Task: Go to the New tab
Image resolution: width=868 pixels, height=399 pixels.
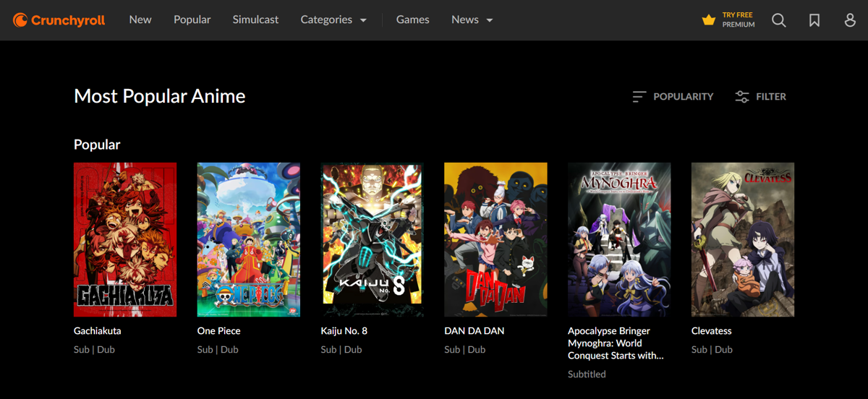Action: [140, 20]
